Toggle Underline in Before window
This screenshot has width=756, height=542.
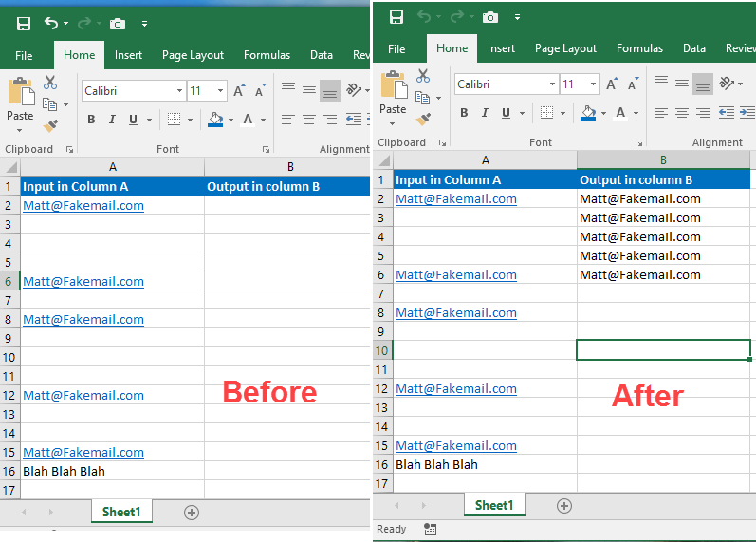(133, 120)
